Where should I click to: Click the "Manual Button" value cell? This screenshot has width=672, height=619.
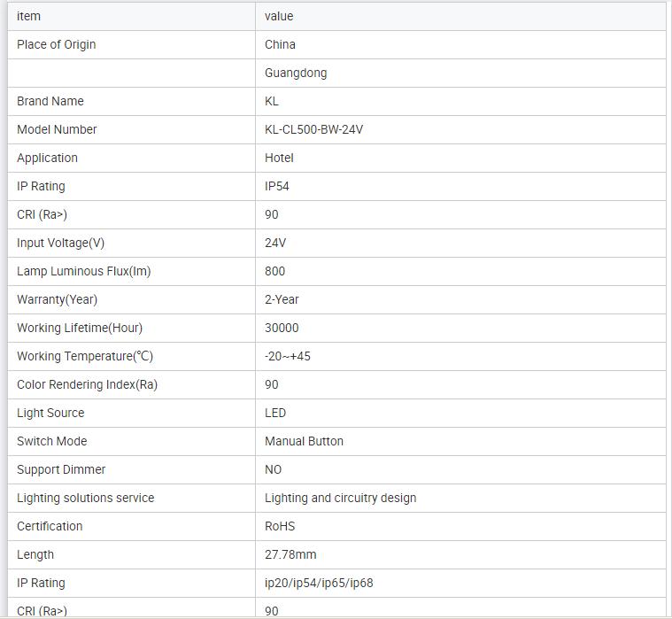[x=304, y=441]
